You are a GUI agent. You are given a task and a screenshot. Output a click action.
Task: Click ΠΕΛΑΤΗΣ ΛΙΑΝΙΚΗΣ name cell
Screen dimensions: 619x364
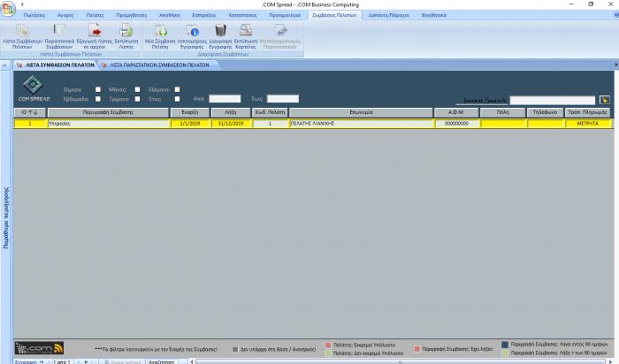tap(361, 124)
